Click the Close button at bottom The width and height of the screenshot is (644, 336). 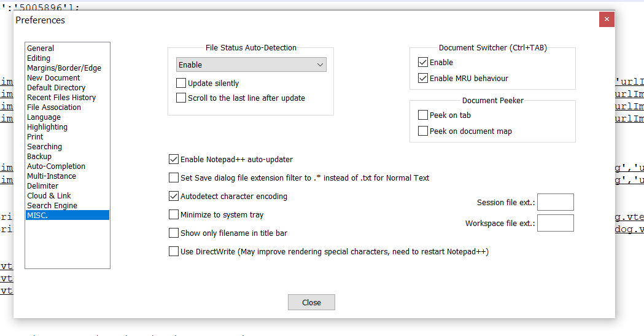click(311, 302)
